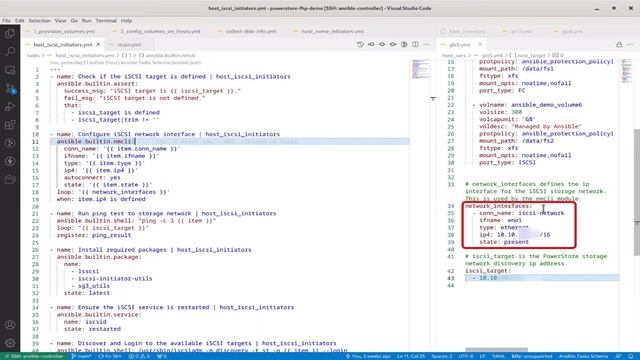
Task: Open the Run and Debug view
Action: pos(10,107)
